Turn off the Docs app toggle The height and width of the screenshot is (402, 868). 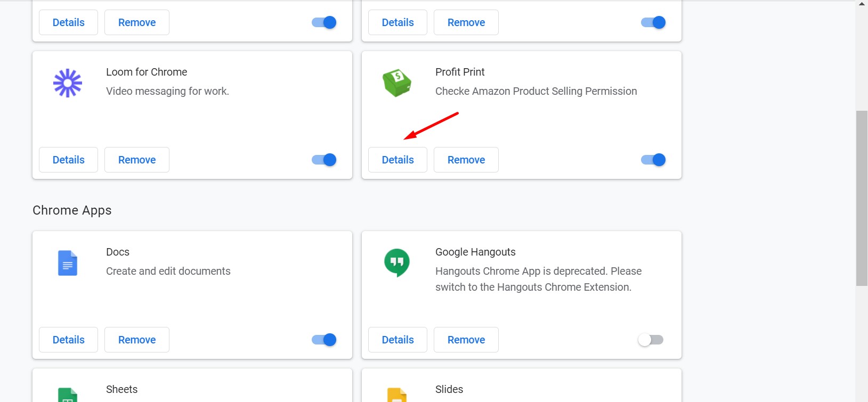coord(324,340)
